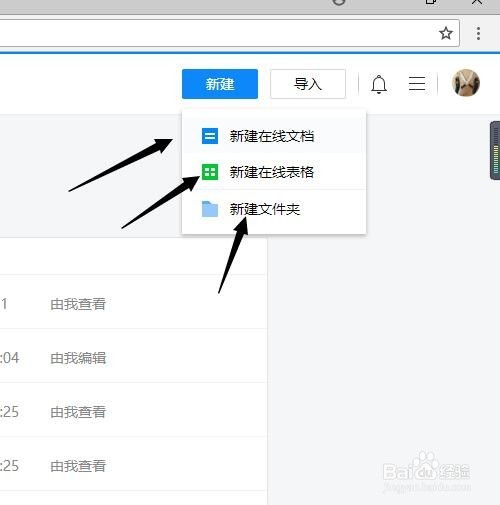Image resolution: width=500 pixels, height=505 pixels.
Task: Click the blue document icon
Action: pos(210,136)
